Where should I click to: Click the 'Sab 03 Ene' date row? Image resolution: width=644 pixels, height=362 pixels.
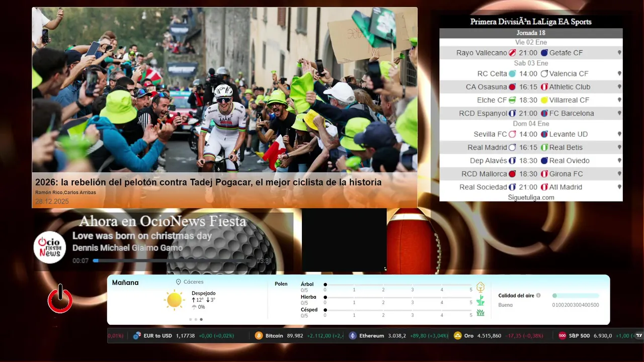pyautogui.click(x=531, y=63)
